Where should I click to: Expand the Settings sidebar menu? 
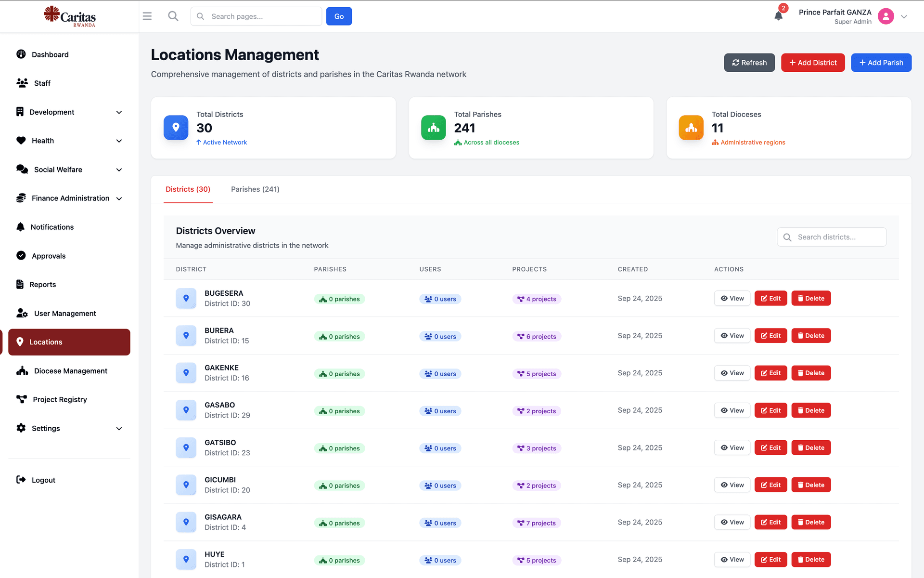[x=69, y=428]
